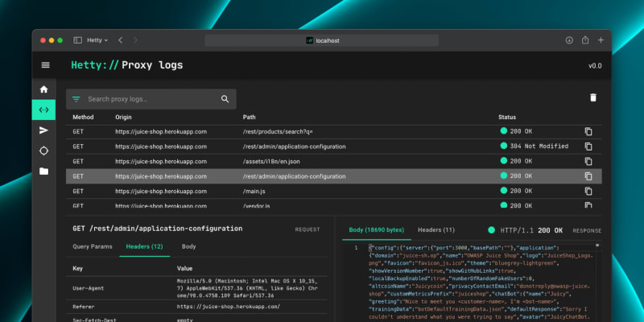This screenshot has width=644, height=322.
Task: Click the browser back button
Action: [x=121, y=39]
